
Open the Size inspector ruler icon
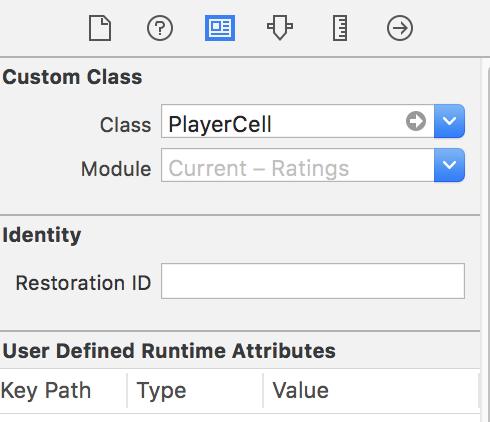340,28
